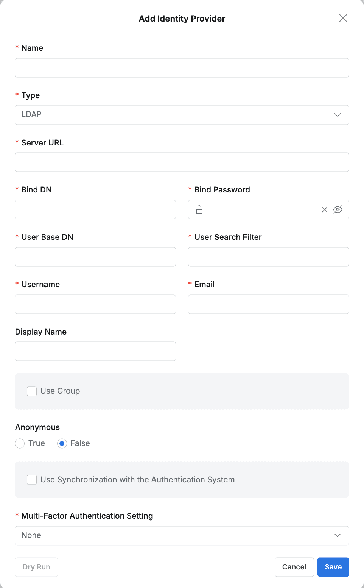The height and width of the screenshot is (588, 364).
Task: Open the Type dropdown showing LDAP
Action: 182,115
